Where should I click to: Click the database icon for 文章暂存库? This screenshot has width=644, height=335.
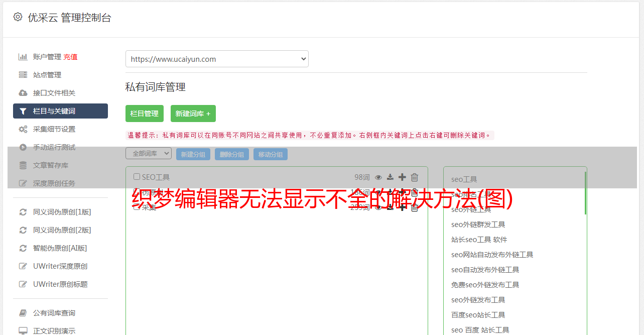23,165
